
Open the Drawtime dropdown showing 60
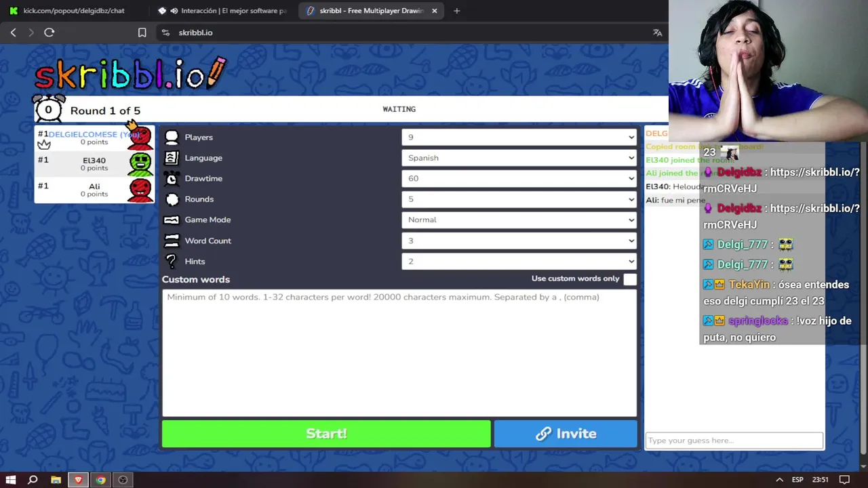point(519,178)
